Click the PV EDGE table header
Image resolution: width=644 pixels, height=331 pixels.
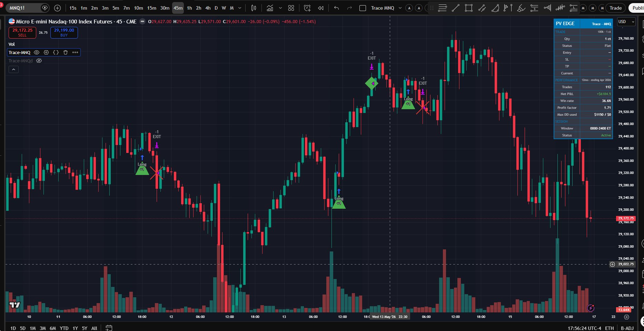583,23
